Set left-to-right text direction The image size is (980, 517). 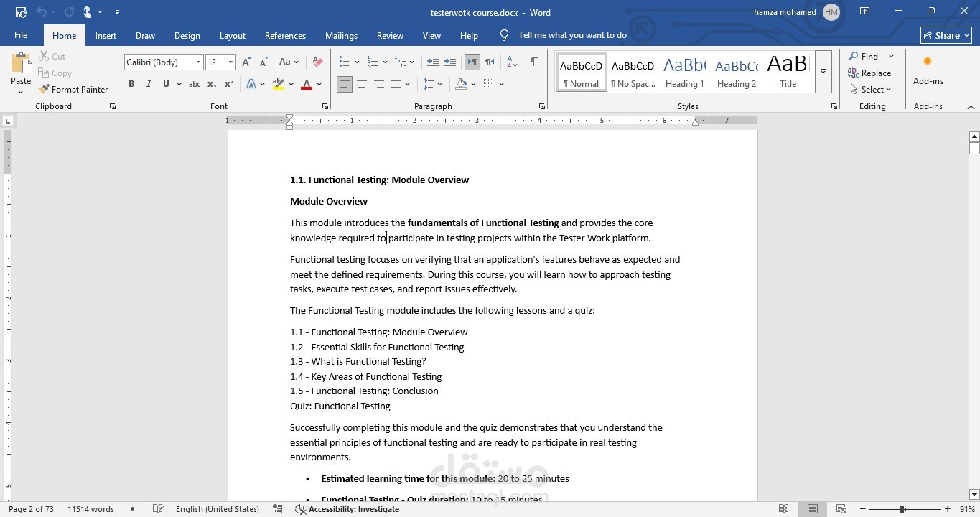[x=472, y=62]
